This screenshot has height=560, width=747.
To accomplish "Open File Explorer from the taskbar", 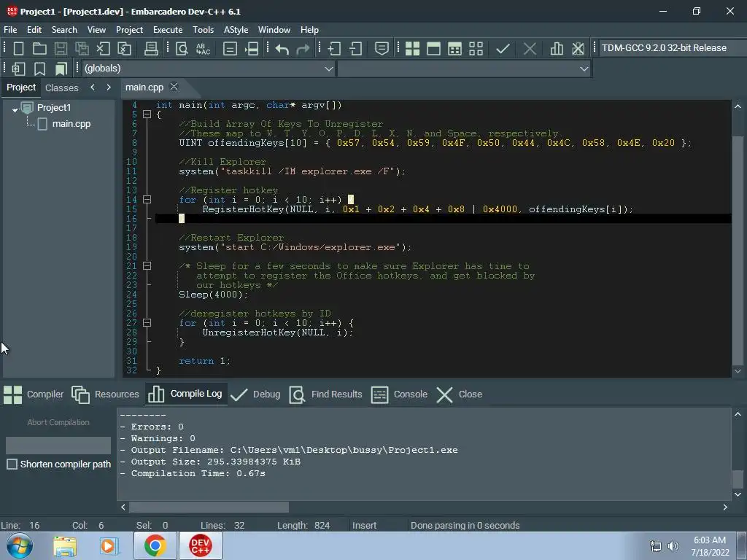I will click(x=65, y=545).
